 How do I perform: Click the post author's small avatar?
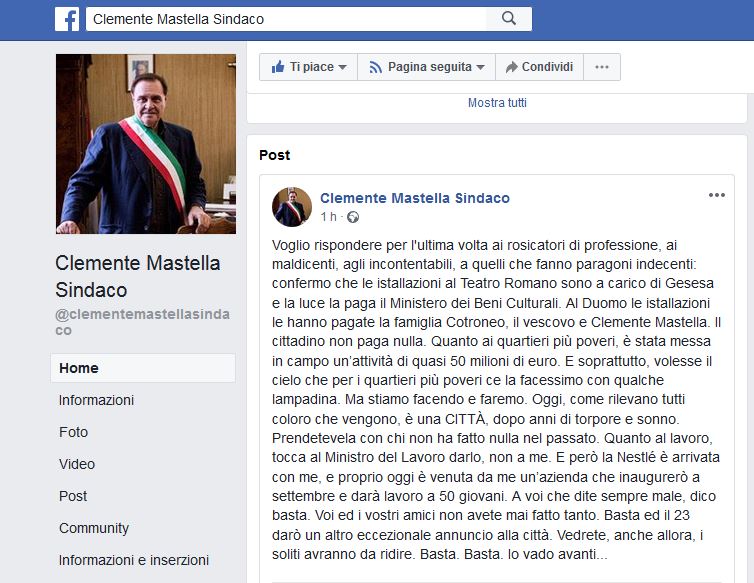[x=292, y=206]
